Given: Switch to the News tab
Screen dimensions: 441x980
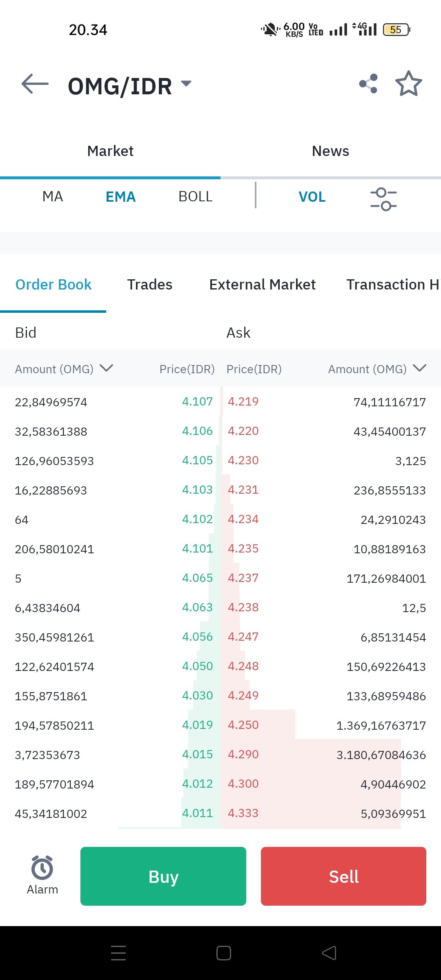Looking at the screenshot, I should (331, 151).
